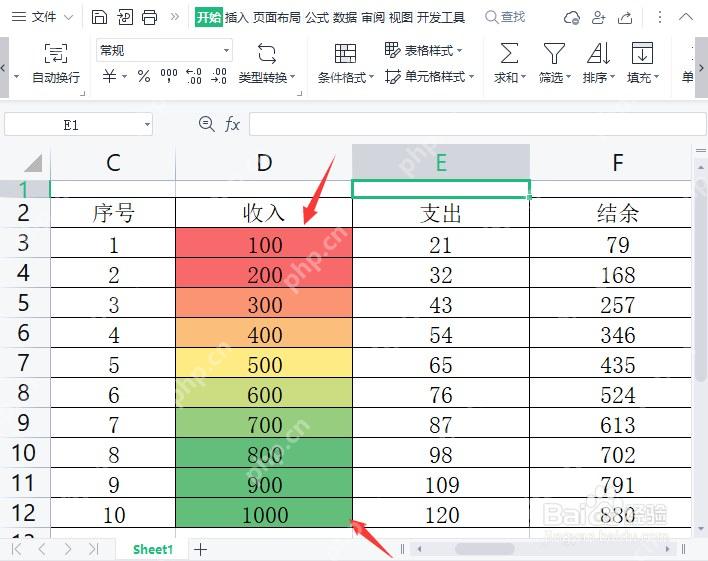Open the 视图 tab
The width and height of the screenshot is (708, 561).
401,18
